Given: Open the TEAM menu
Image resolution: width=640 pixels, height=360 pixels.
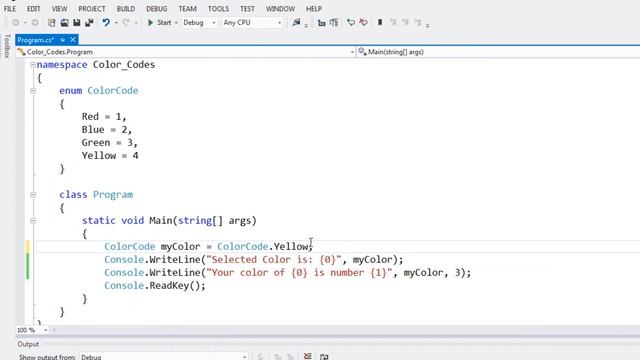Looking at the screenshot, I should (187, 9).
